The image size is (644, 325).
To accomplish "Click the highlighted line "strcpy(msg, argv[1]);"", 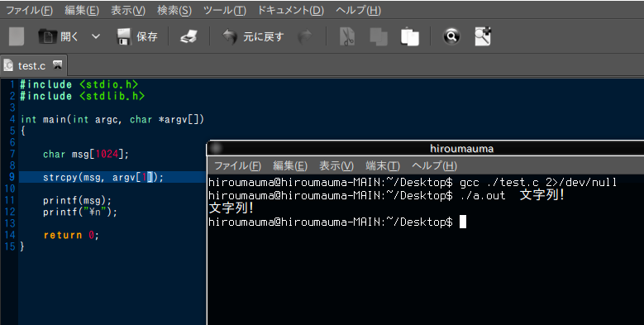I will point(103,177).
